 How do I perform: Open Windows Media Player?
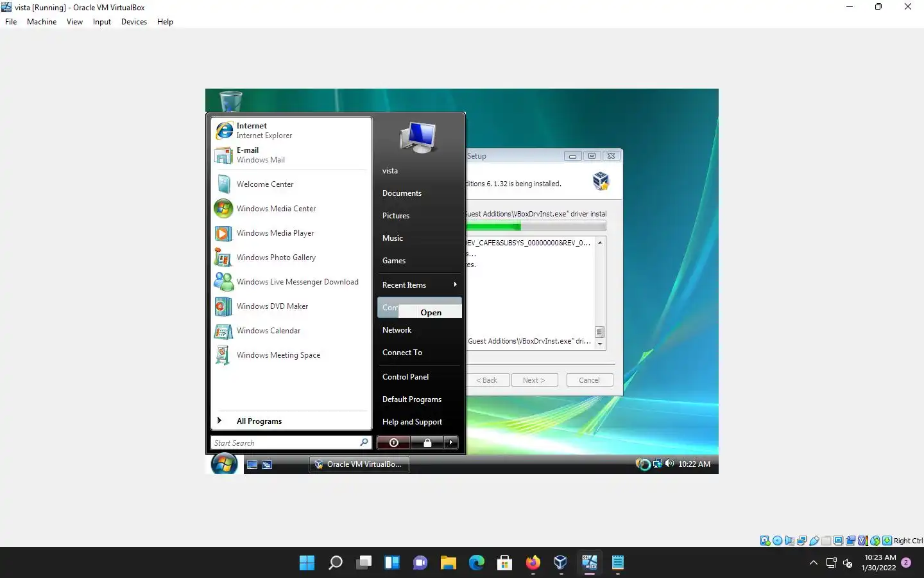291,233
